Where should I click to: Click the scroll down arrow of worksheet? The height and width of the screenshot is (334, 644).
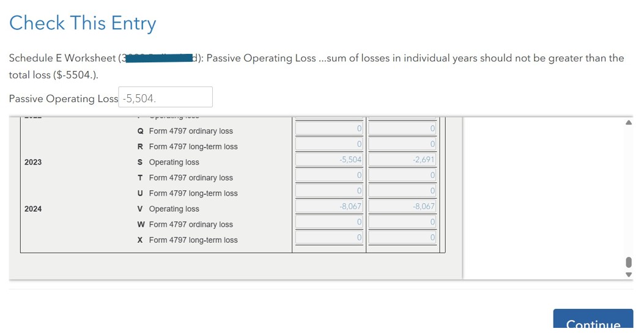coord(628,275)
